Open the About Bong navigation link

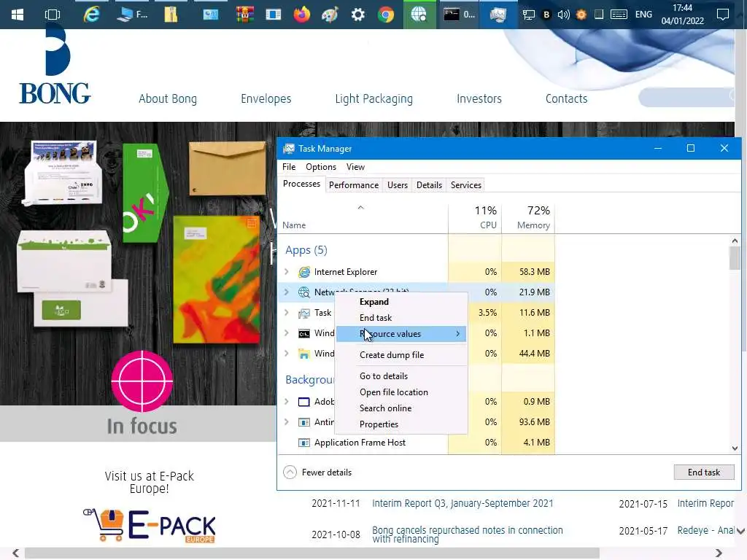point(168,99)
